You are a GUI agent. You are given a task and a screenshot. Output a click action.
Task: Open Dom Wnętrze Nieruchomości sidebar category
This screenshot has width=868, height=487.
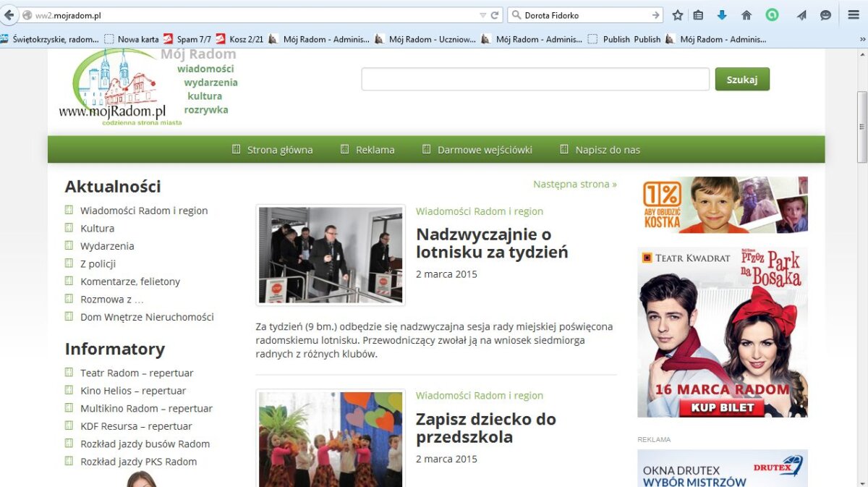coord(147,317)
